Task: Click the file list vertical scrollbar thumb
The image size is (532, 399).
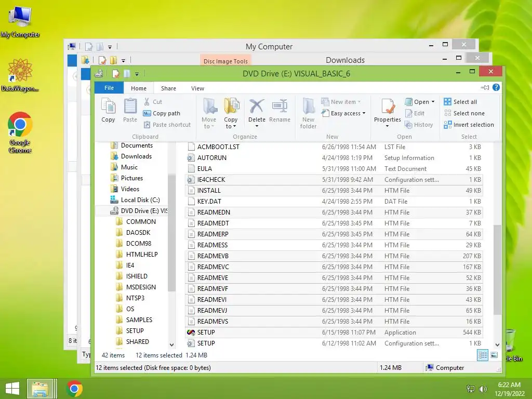Action: pyautogui.click(x=497, y=270)
